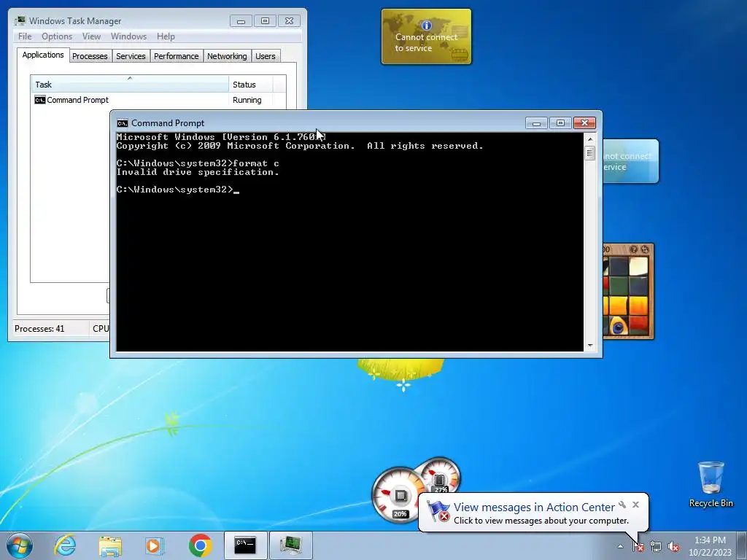Switch to the Performance tab

tap(177, 56)
